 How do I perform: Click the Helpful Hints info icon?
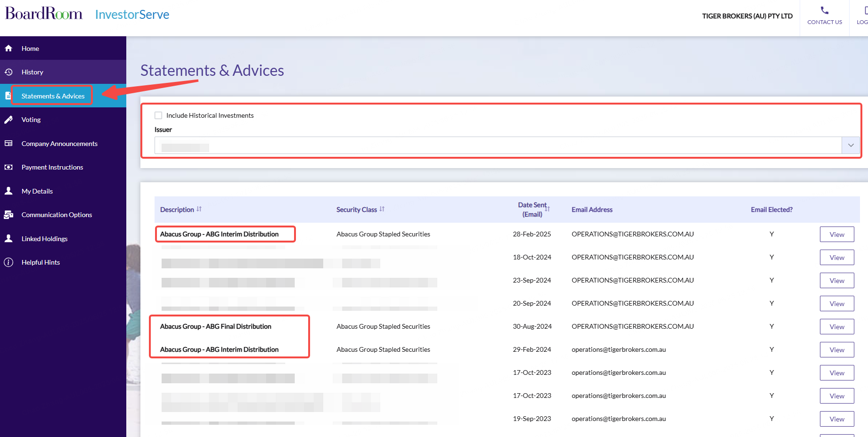click(x=8, y=262)
